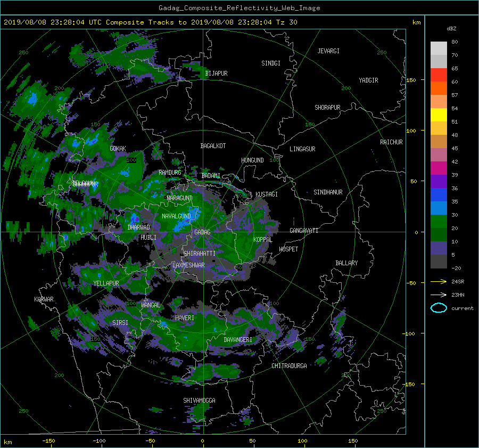Screen dimensions: 479x448
Task: Click the yellow 24SR arrow legend icon
Action: (439, 281)
